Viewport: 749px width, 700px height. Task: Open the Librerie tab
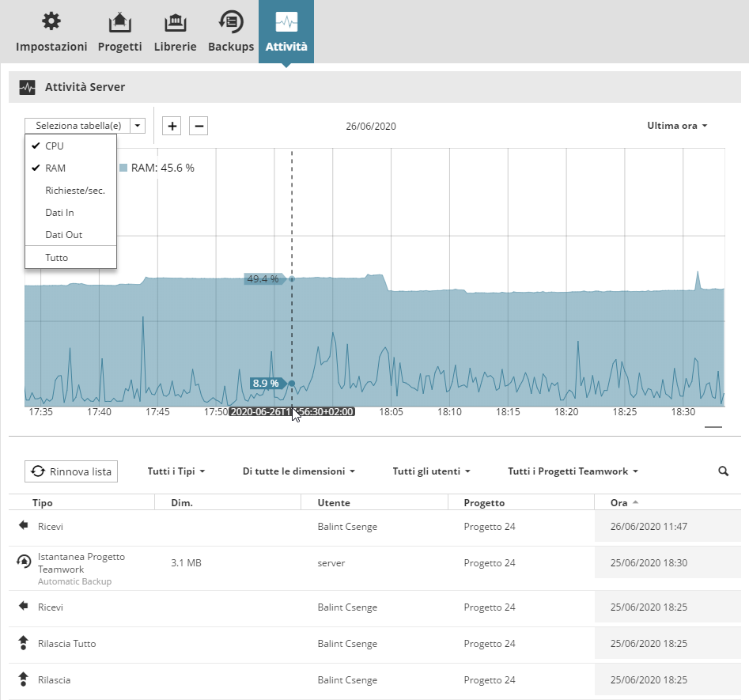pyautogui.click(x=175, y=32)
